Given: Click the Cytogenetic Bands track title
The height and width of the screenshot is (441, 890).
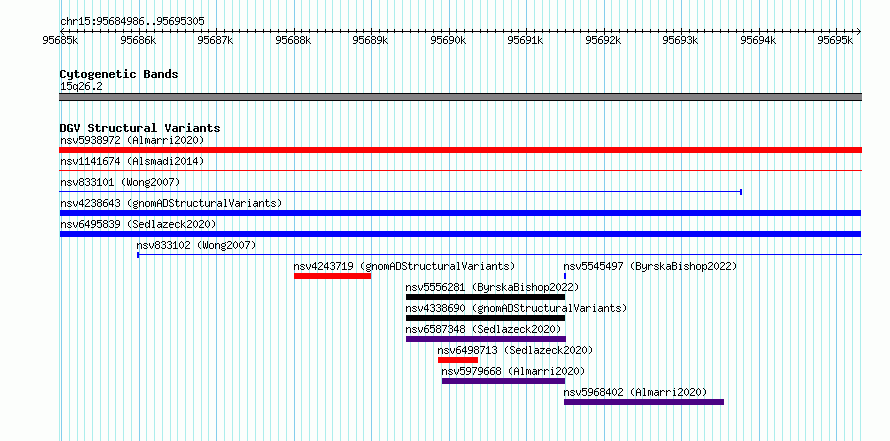Looking at the screenshot, I should [119, 74].
